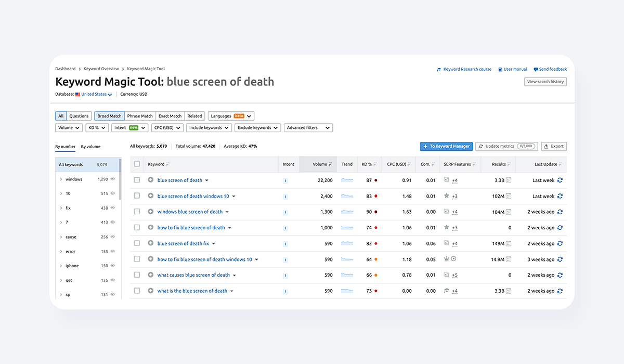Open 'View search history'

[545, 82]
